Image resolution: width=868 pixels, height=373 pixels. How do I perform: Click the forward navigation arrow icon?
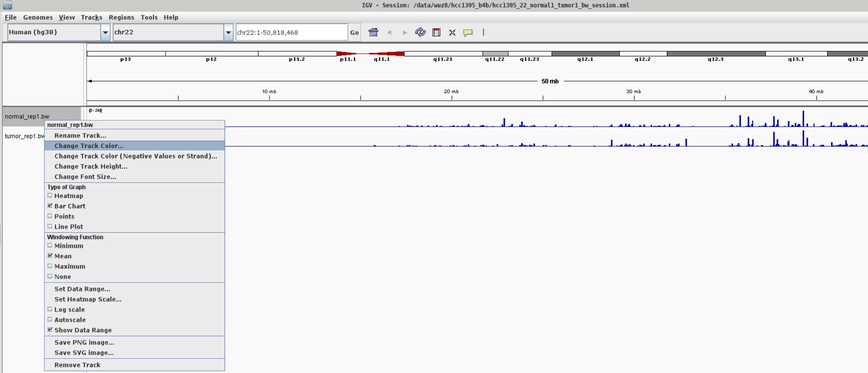click(x=405, y=33)
